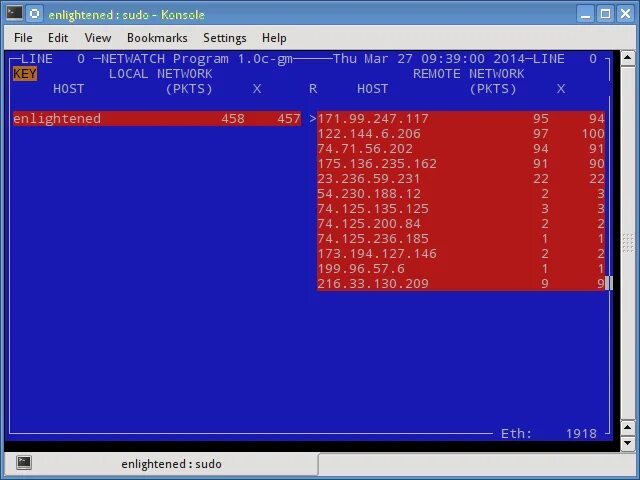Click the NETWATCH Program 1.0c-gm title
The width and height of the screenshot is (640, 480).
[x=197, y=59]
